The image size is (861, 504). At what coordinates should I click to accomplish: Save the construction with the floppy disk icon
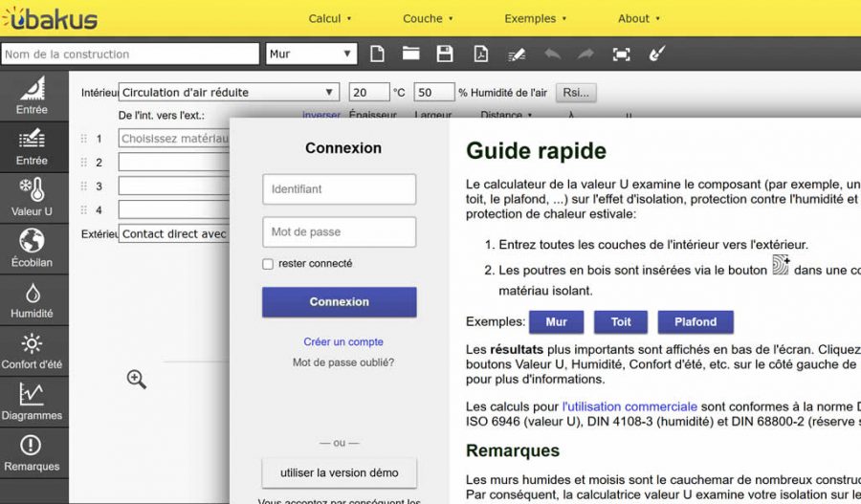pyautogui.click(x=445, y=55)
